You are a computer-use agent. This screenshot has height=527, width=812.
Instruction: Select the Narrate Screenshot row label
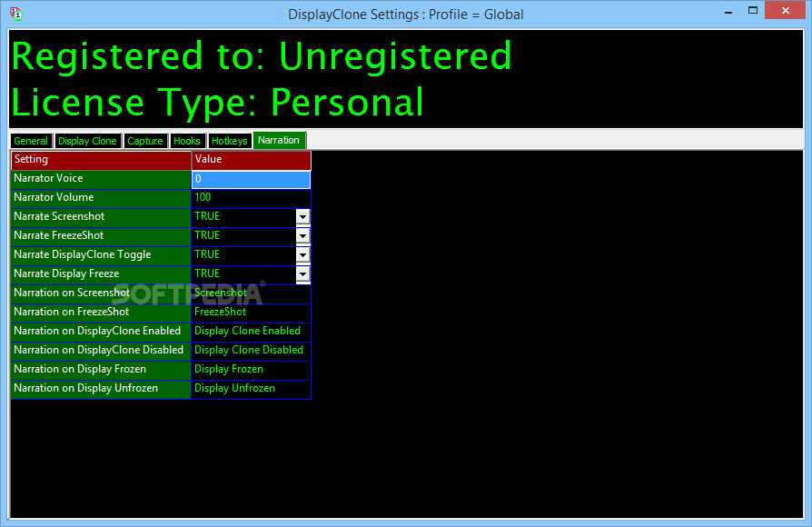101,217
